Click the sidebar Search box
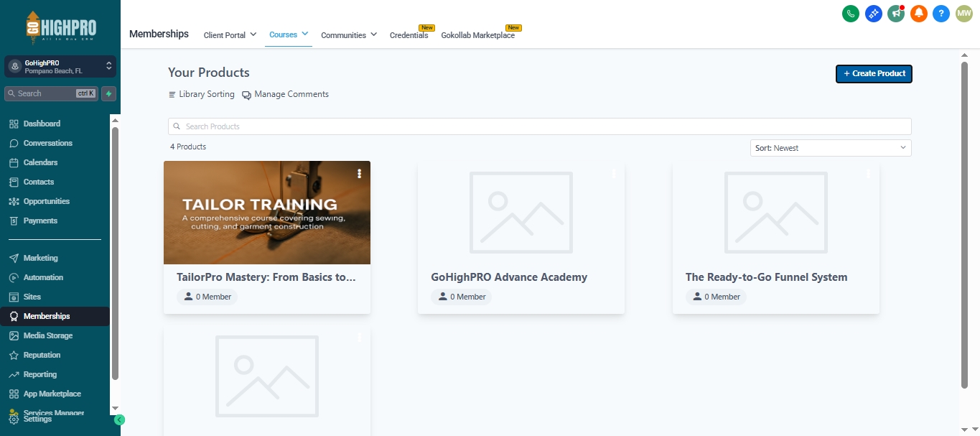 (52, 93)
